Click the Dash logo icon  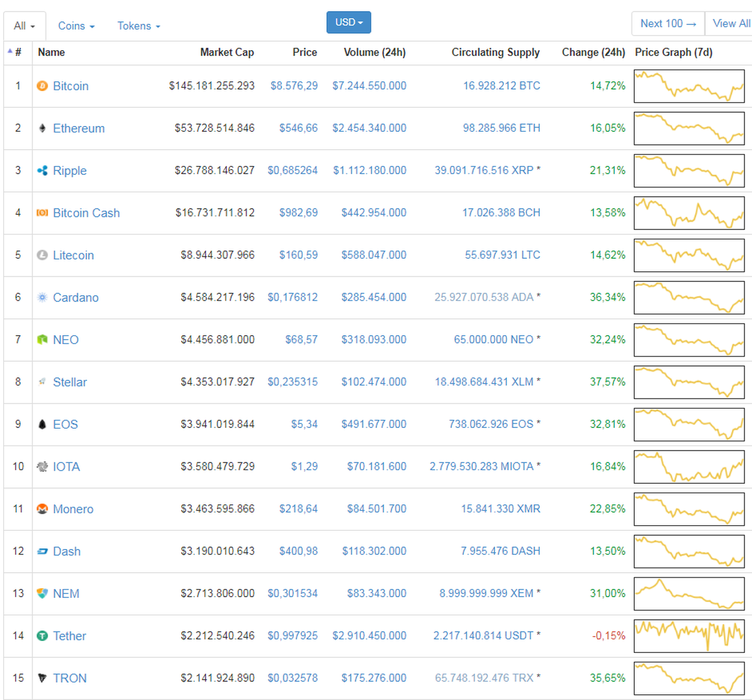42,551
